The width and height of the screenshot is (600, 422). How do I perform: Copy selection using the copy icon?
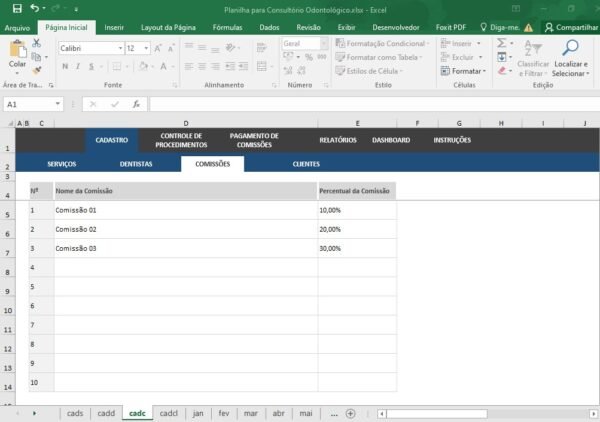[x=36, y=57]
